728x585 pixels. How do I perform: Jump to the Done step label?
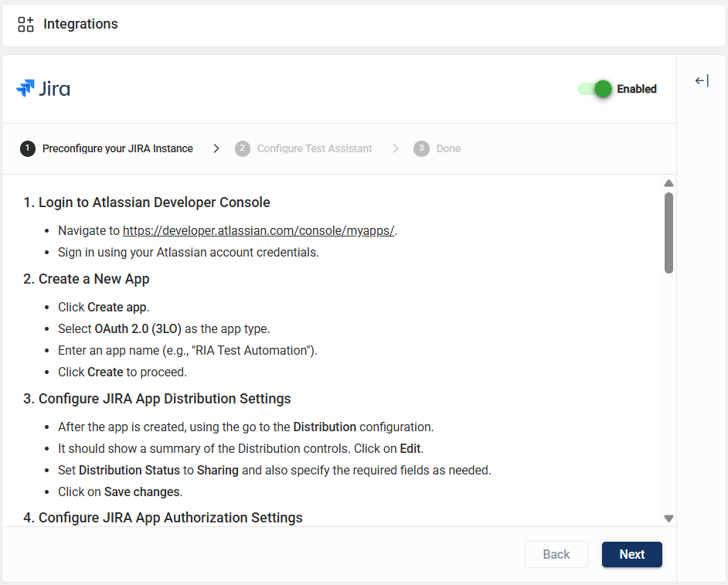coord(448,148)
